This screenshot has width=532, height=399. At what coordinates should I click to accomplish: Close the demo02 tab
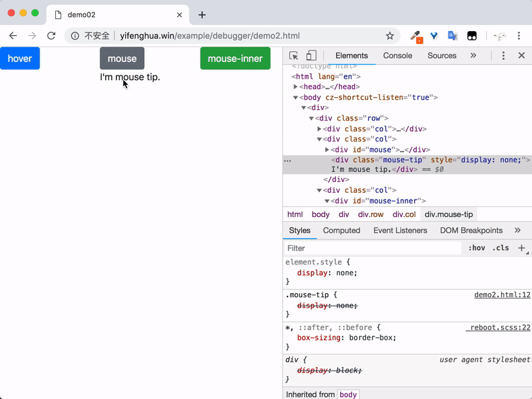point(180,15)
